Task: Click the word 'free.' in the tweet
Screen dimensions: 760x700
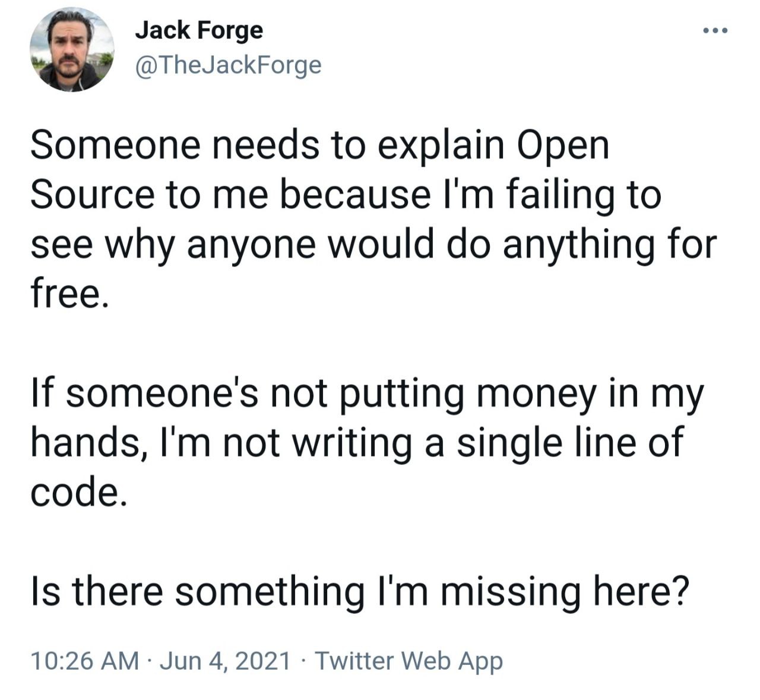Action: (x=69, y=294)
